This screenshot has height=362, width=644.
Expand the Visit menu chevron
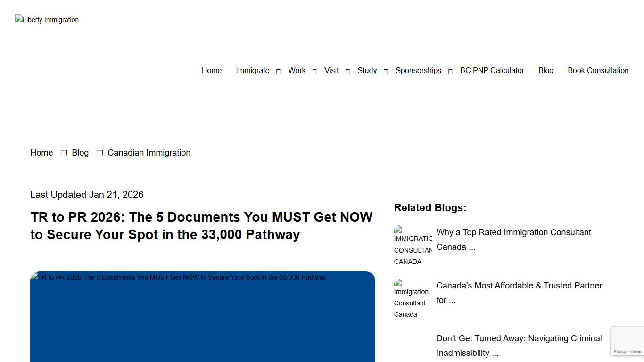347,71
